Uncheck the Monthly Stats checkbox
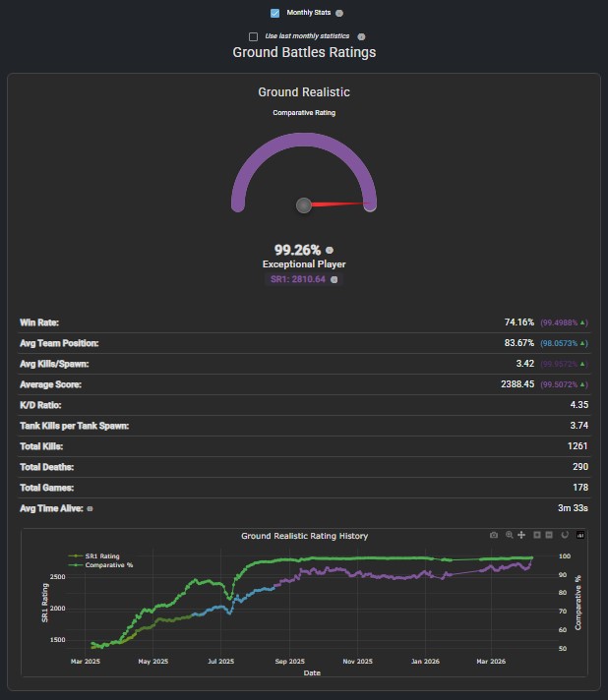 [274, 13]
